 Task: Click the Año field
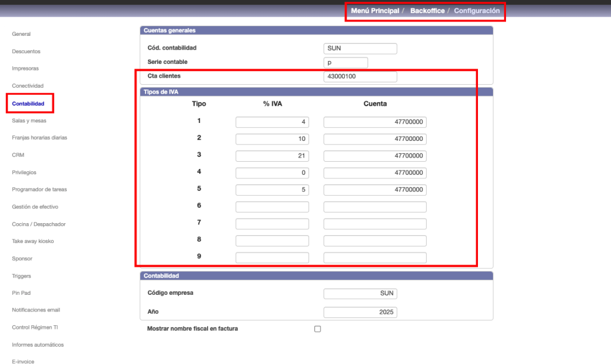pos(360,312)
